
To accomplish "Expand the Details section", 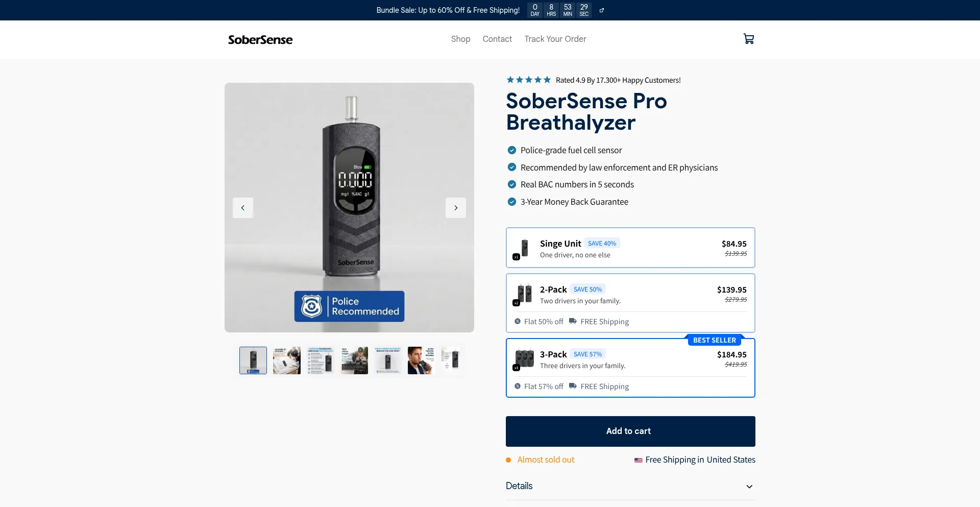I will [x=630, y=486].
